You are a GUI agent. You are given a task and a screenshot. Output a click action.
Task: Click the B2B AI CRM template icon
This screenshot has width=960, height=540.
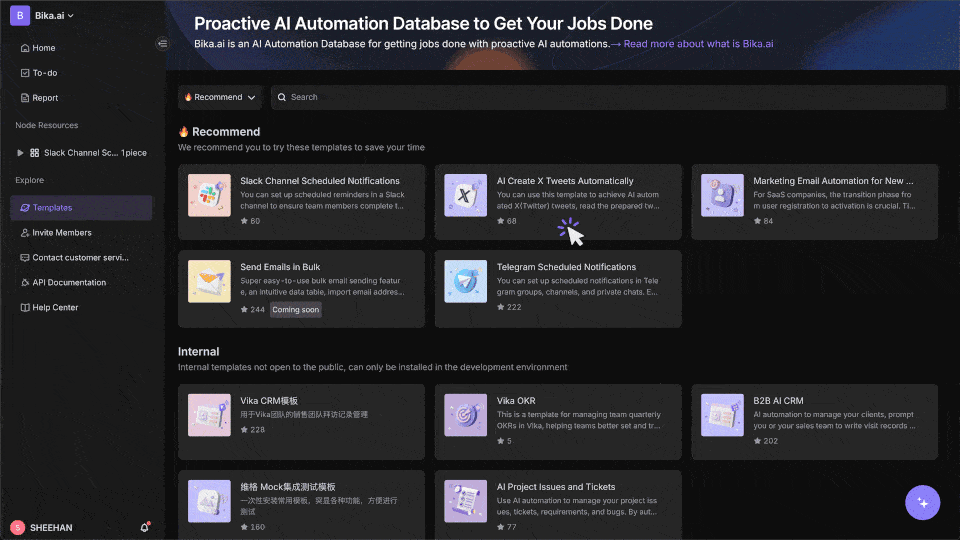[722, 415]
